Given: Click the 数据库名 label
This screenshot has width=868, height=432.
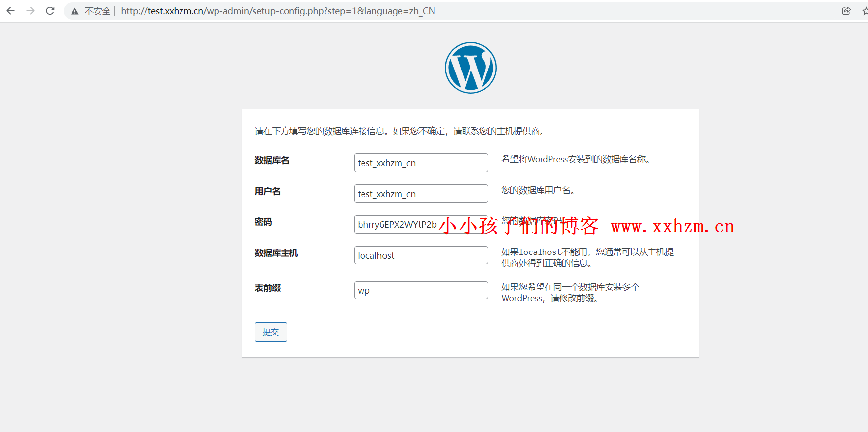Looking at the screenshot, I should click(272, 160).
